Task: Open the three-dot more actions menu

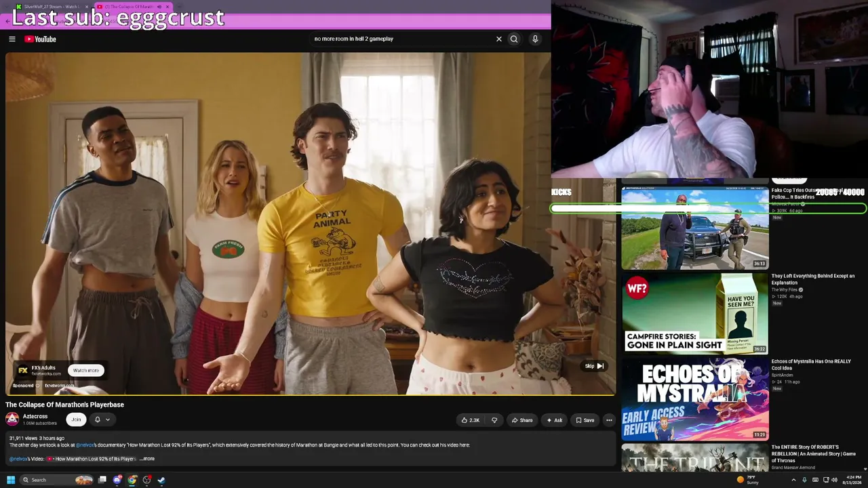Action: point(609,420)
